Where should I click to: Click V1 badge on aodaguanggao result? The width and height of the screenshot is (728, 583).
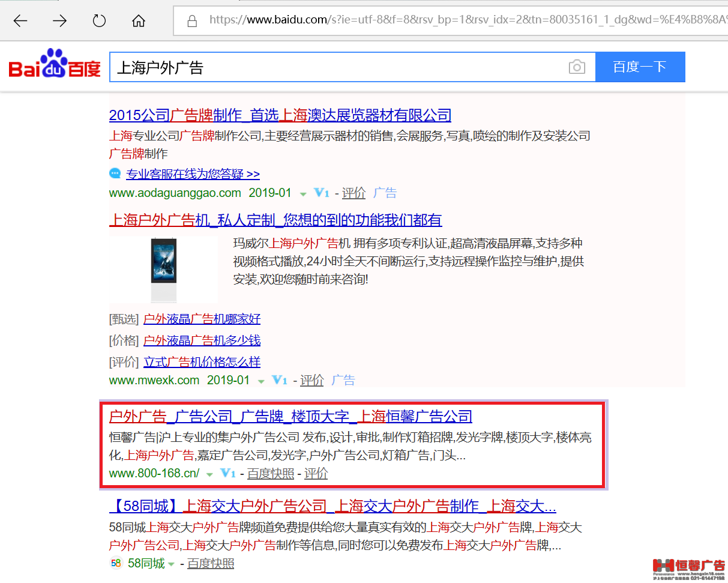[322, 193]
